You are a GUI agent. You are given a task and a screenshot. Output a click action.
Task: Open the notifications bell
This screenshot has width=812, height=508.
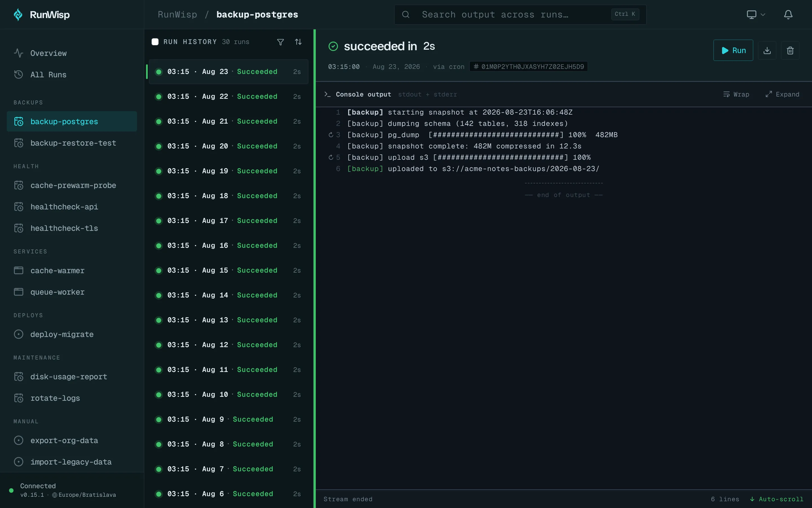[788, 14]
